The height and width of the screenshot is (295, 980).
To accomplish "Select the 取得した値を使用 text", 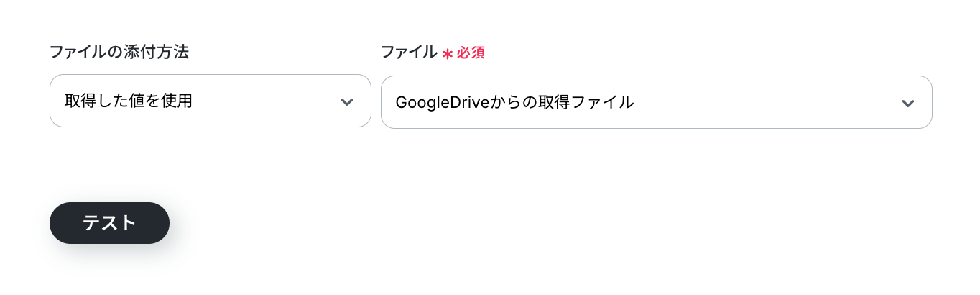I will [129, 101].
